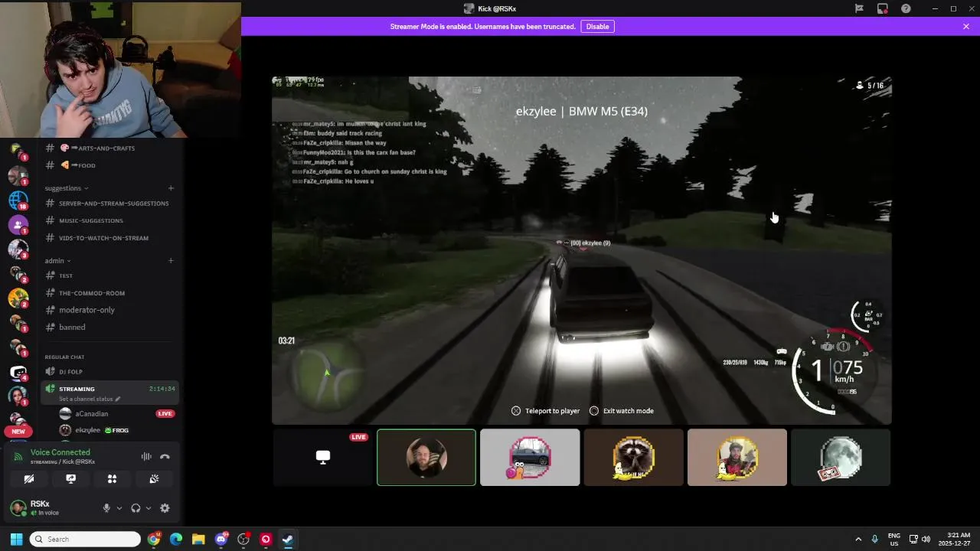Open system volume speaker icon
The height and width of the screenshot is (551, 980).
click(926, 539)
